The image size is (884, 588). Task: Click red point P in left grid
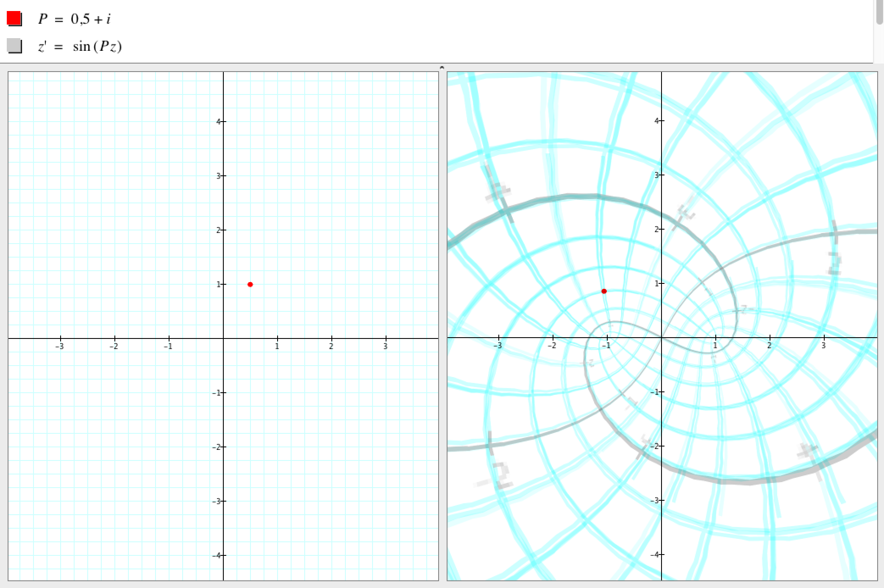[x=250, y=284]
